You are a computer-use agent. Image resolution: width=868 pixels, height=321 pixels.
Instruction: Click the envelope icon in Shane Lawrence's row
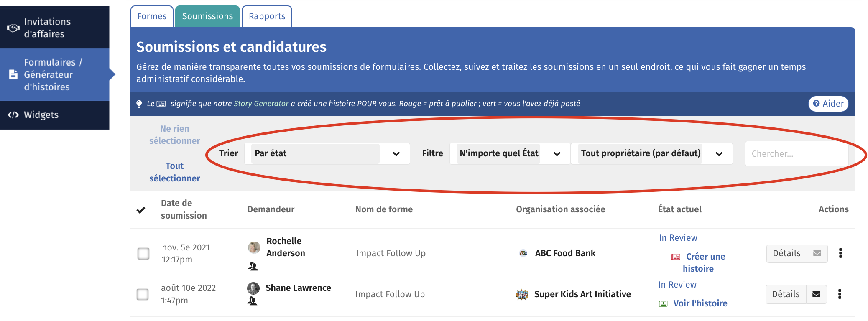(x=816, y=294)
